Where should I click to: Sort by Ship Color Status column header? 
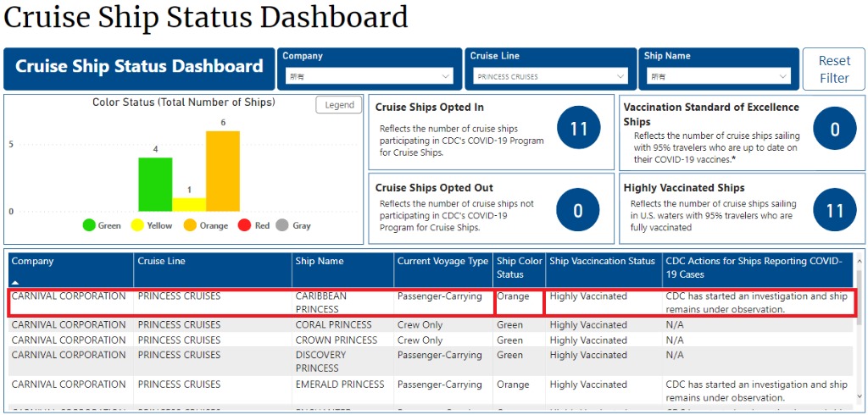click(x=520, y=270)
